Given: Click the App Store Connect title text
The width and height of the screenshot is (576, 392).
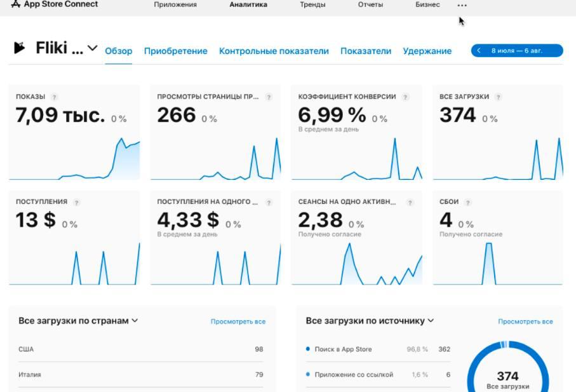Looking at the screenshot, I should (x=61, y=4).
